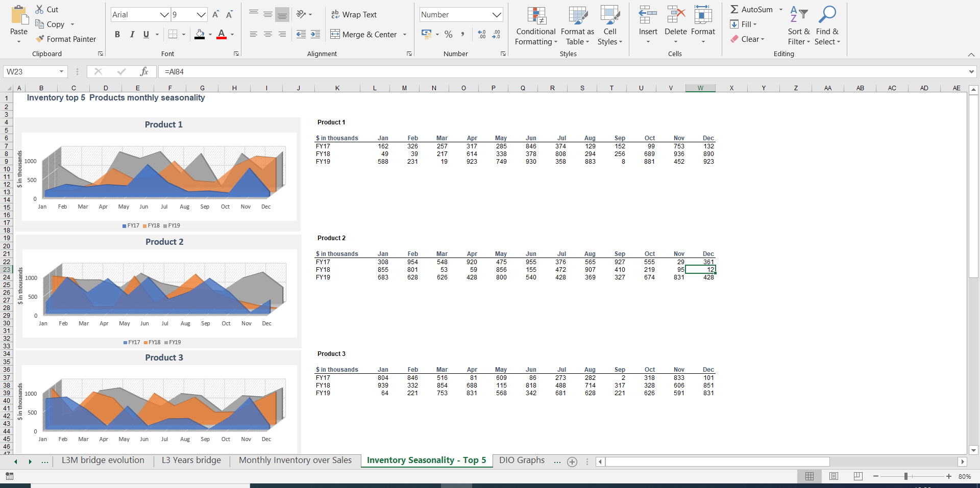Select Inventory Seasonality - Top 5 sheet
This screenshot has width=980, height=488.
pos(427,460)
